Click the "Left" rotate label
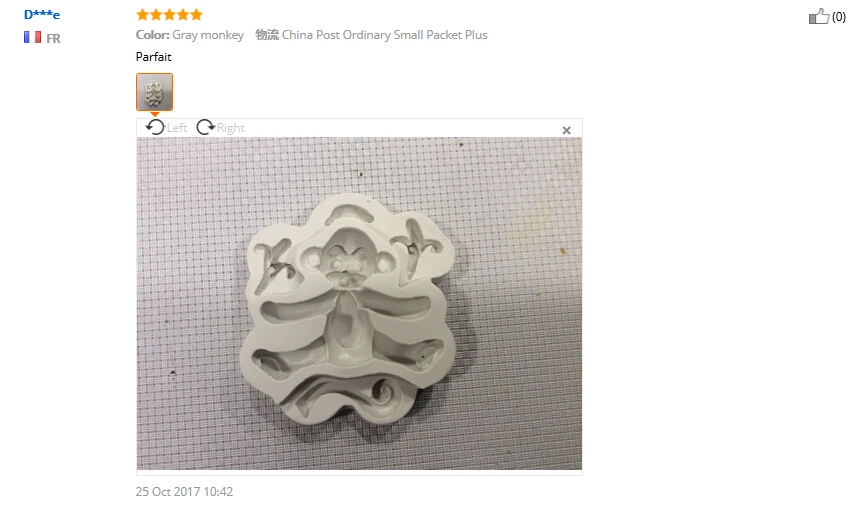 tap(177, 128)
